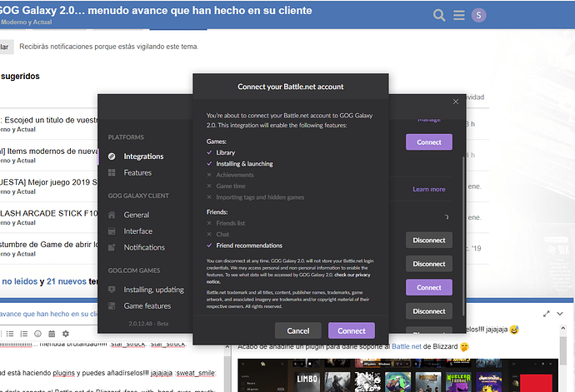Toggle fullscreen composer with the expand arrows
The width and height of the screenshot is (575, 392).
(x=547, y=314)
